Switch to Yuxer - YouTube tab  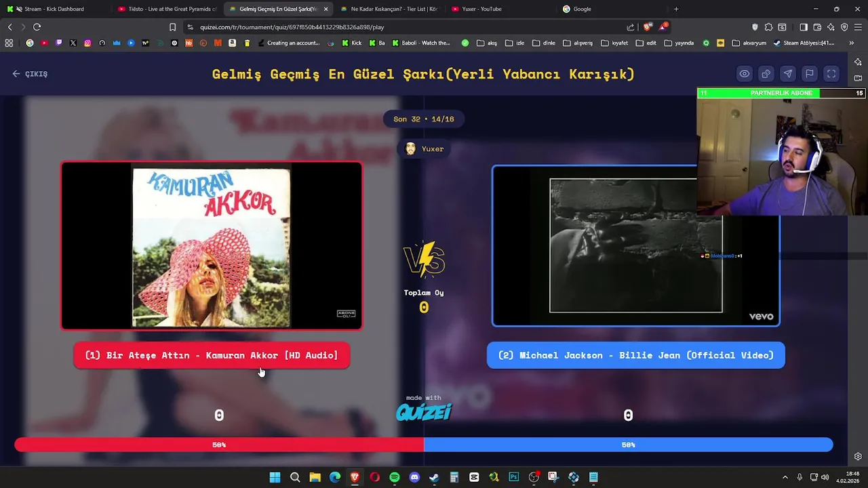click(500, 9)
